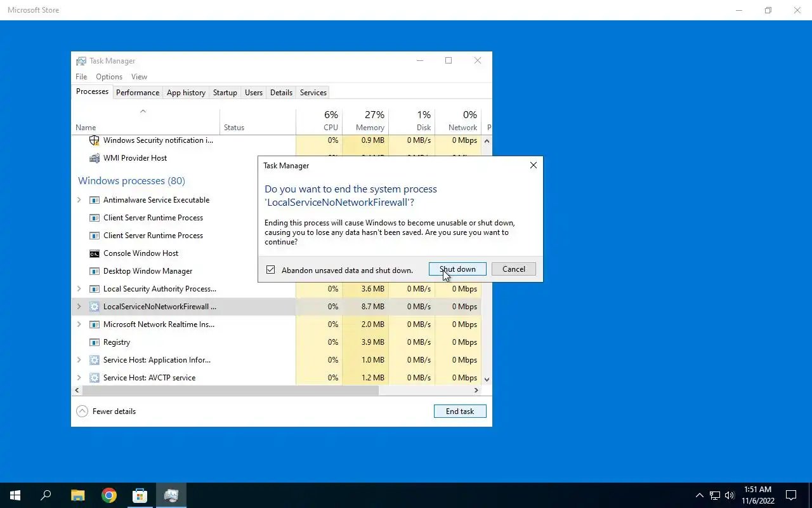Sort by the Status column header
Viewport: 812px width, 508px height.
tap(258, 121)
